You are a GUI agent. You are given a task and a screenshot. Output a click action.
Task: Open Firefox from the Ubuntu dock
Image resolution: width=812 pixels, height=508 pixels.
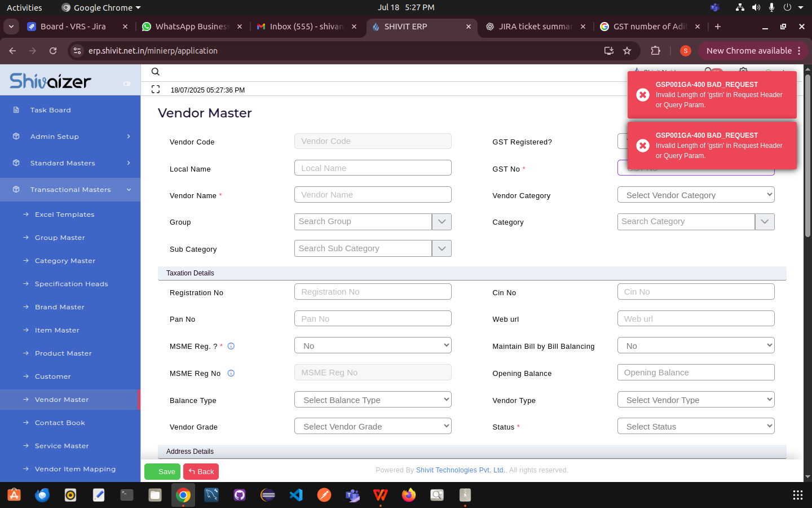coord(409,495)
